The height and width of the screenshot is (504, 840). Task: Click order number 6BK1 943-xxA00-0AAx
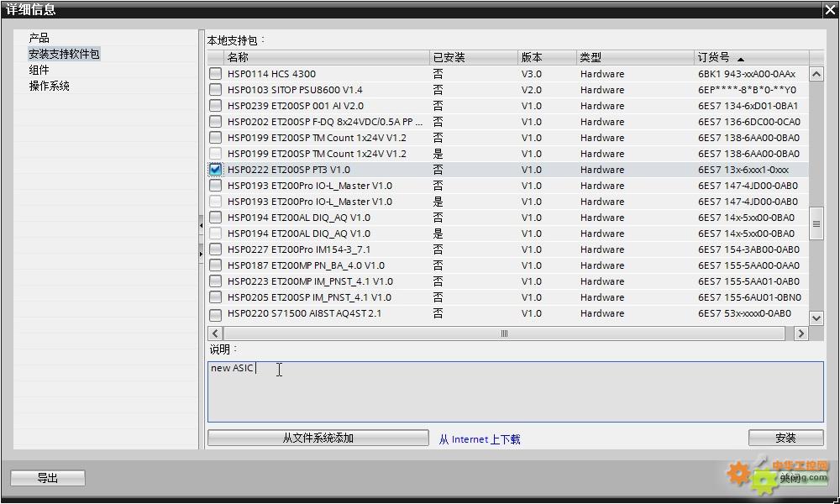747,74
